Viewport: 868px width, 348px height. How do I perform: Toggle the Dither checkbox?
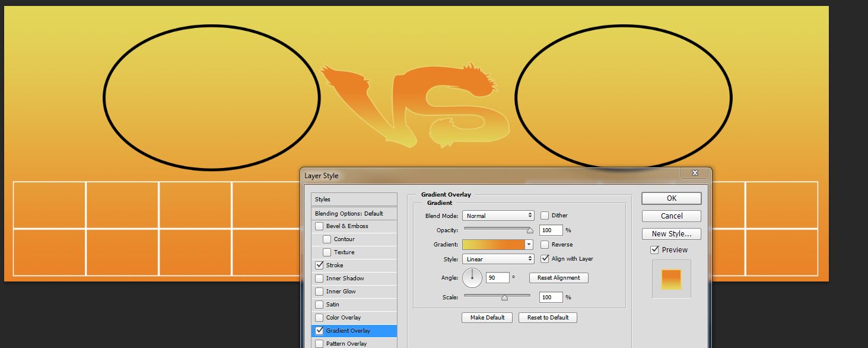545,216
